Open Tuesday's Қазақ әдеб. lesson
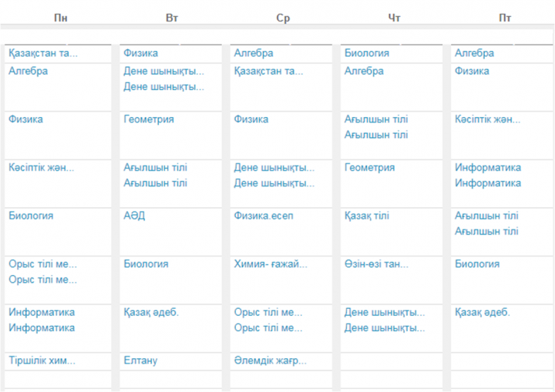Screen dimensions: 555x392 click(x=151, y=313)
